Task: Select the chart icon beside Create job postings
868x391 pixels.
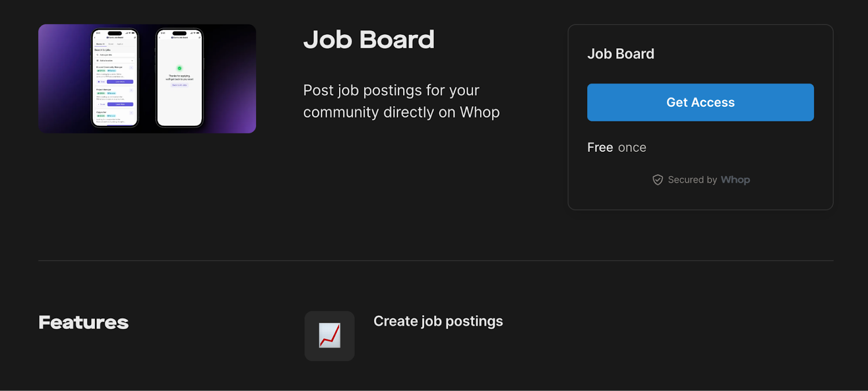Action: (x=329, y=336)
